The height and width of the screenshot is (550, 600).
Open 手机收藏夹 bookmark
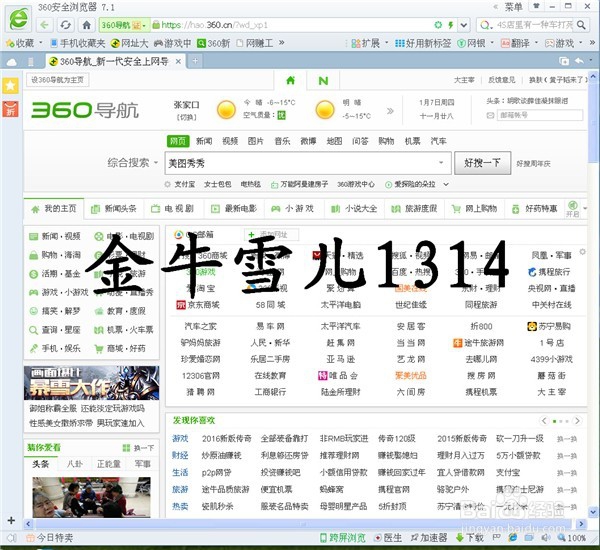[x=78, y=43]
